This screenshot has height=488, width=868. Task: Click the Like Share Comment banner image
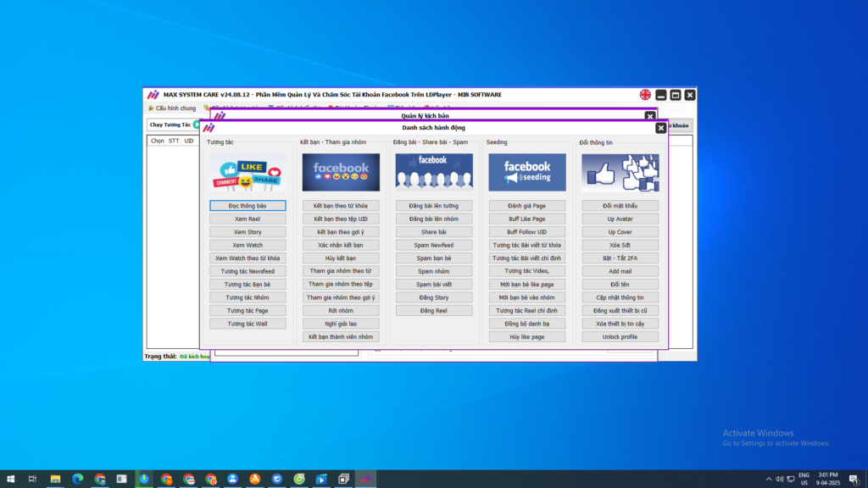pos(248,172)
